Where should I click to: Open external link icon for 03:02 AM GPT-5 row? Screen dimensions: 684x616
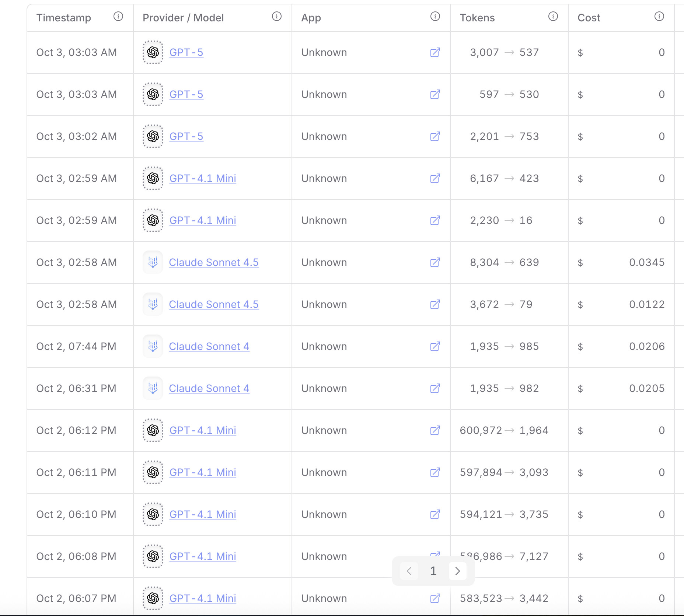pos(435,137)
